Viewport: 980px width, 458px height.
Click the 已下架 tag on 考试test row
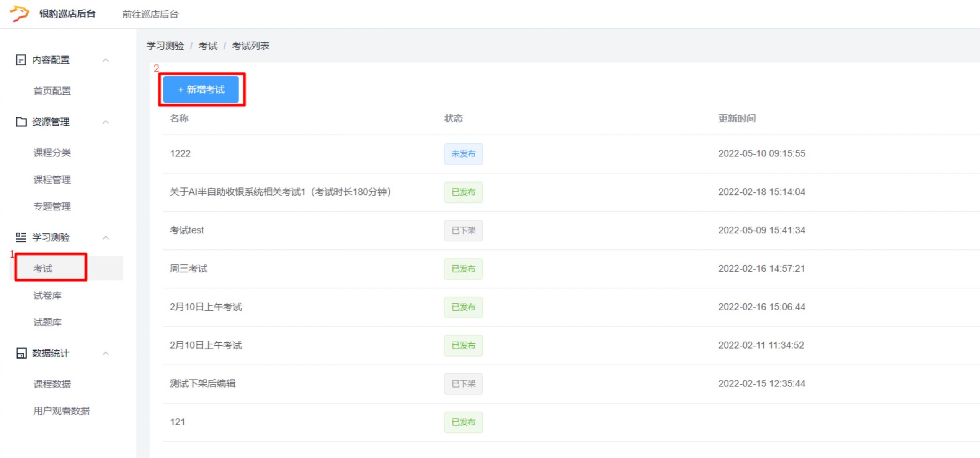[463, 230]
